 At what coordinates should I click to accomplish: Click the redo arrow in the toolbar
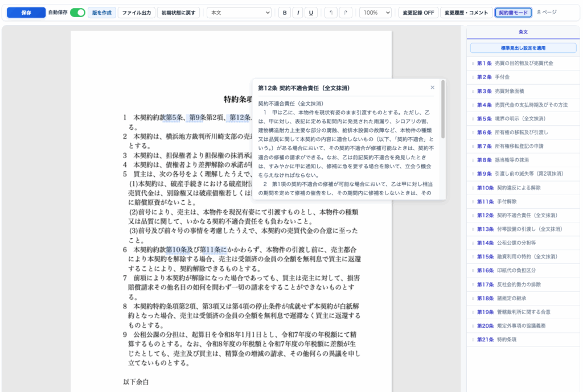pos(345,13)
